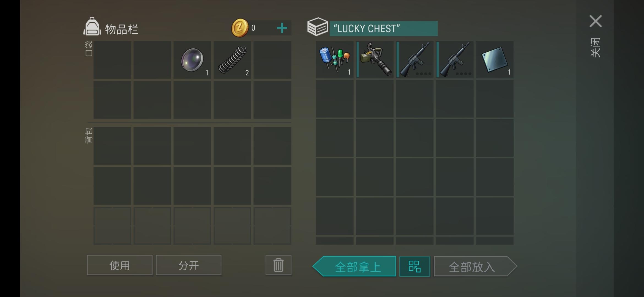Select the second M16 rifle in chest
The width and height of the screenshot is (644, 297).
tap(455, 60)
